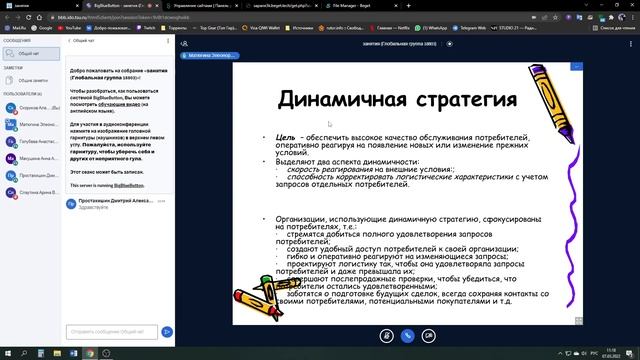Open the Visa QIWI Wallet bookmark
The height and width of the screenshot is (360, 640).
[261, 28]
